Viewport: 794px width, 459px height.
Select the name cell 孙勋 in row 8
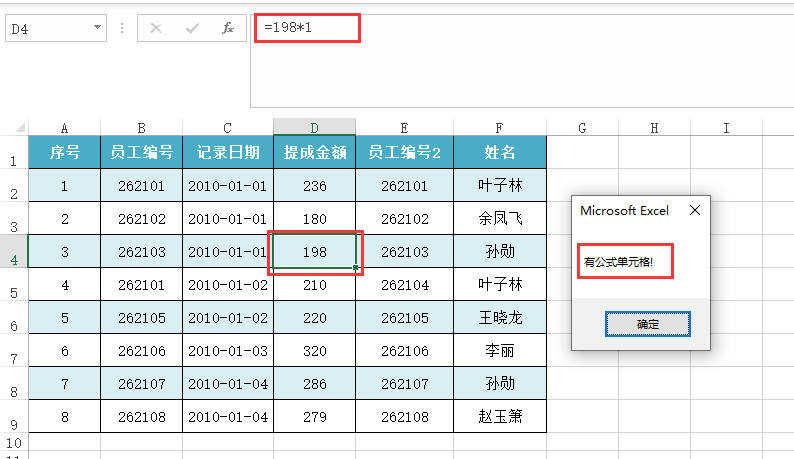click(x=500, y=384)
